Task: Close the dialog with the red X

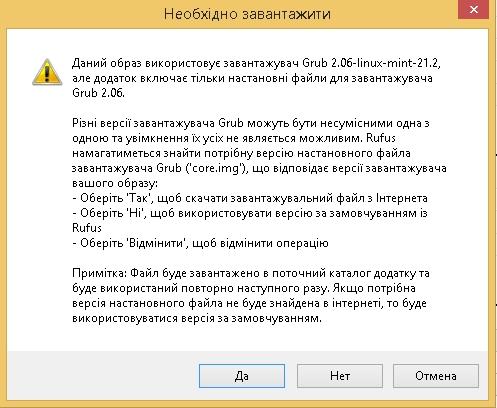Action: (474, 10)
